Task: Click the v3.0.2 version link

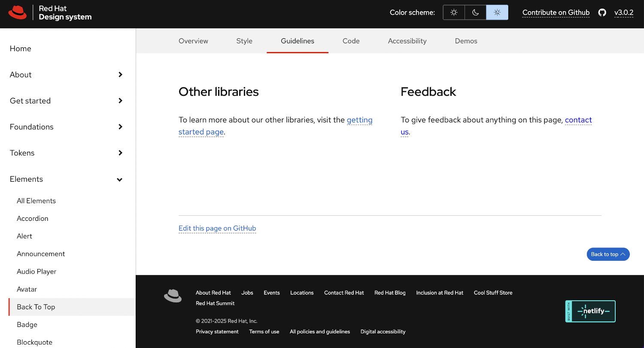Action: click(624, 12)
